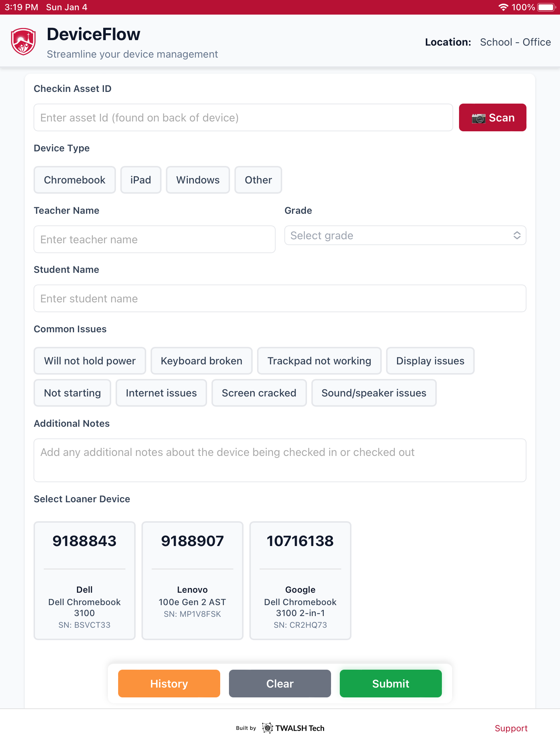Click the grade selector chevron arrows
560x747 pixels.
517,235
